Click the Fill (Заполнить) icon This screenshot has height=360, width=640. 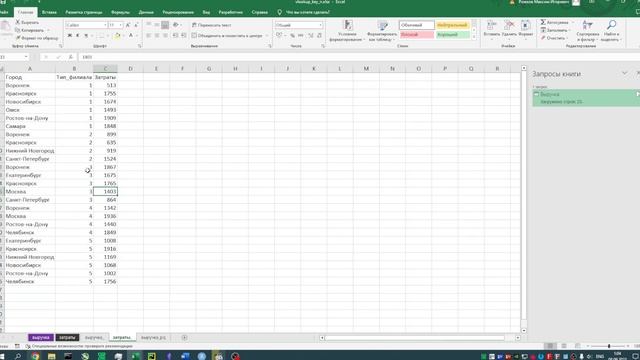[x=543, y=30]
